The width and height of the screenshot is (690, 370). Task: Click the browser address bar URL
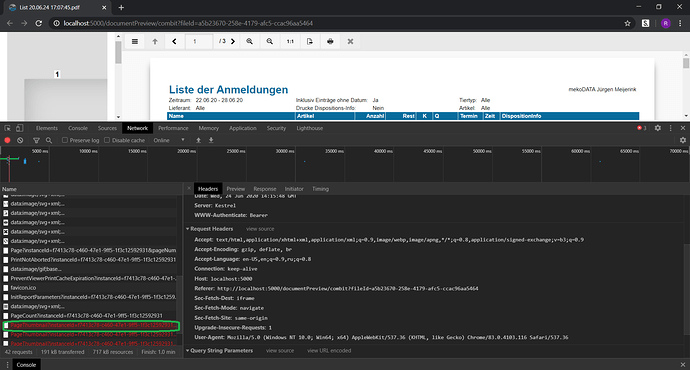pyautogui.click(x=188, y=23)
